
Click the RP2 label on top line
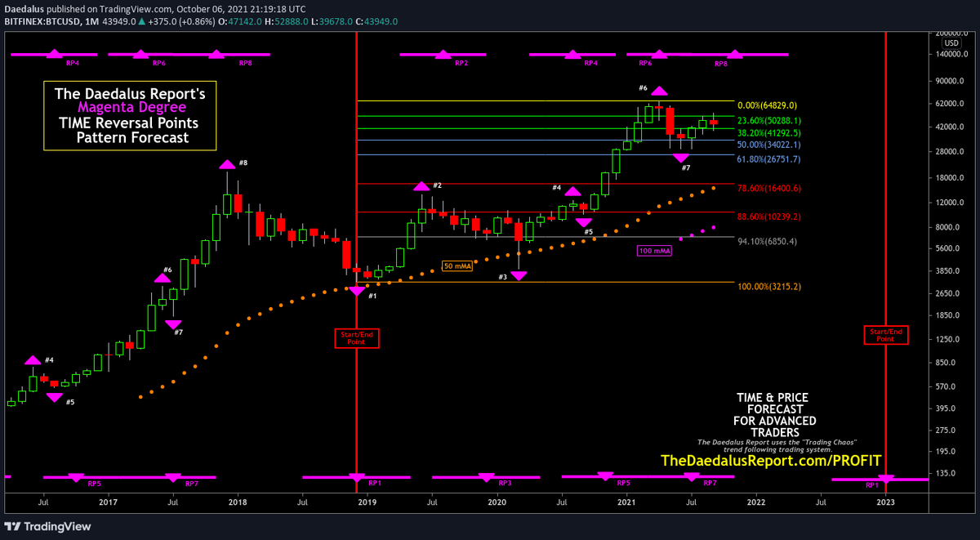click(x=461, y=63)
